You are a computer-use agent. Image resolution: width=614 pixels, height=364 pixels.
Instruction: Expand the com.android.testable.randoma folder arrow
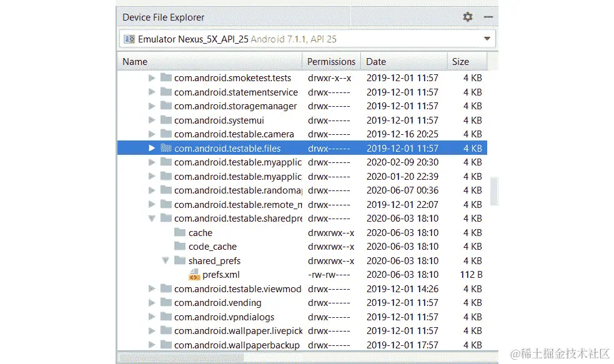152,190
